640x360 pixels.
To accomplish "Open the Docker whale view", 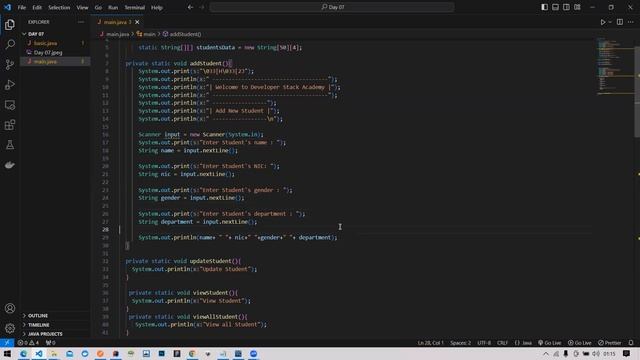I will pos(10,165).
